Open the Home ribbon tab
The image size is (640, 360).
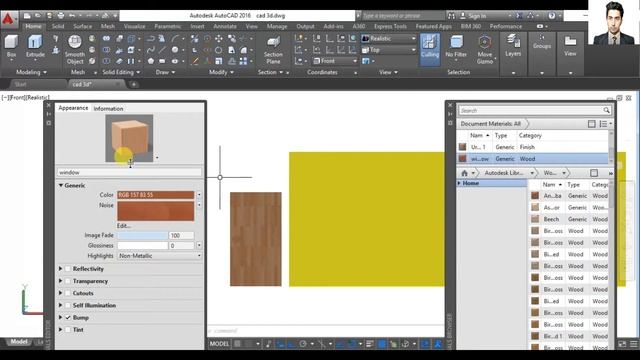(x=33, y=26)
